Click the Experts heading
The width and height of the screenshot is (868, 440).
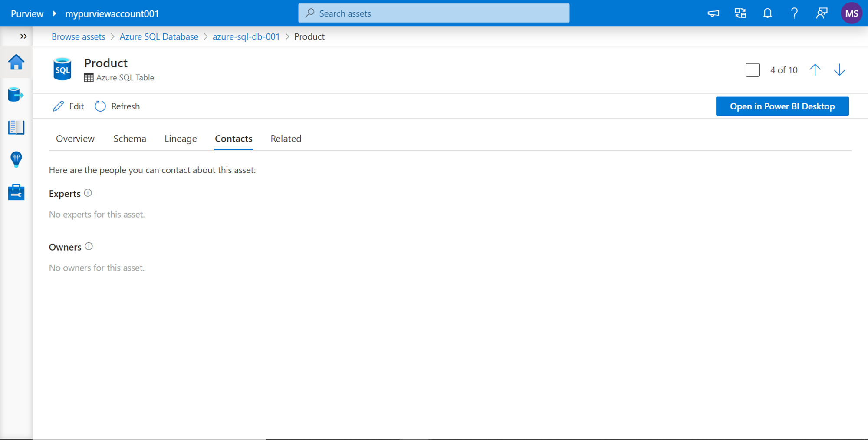point(65,194)
